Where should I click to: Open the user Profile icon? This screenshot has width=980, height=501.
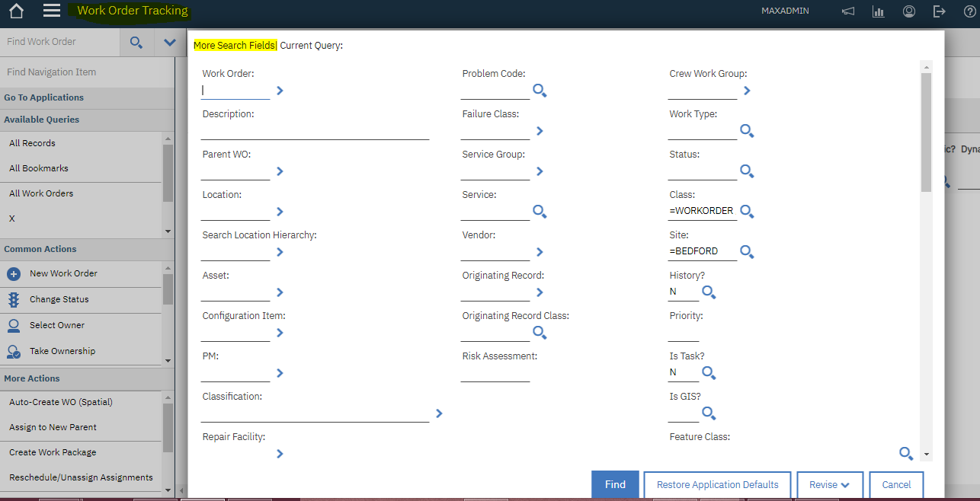908,11
